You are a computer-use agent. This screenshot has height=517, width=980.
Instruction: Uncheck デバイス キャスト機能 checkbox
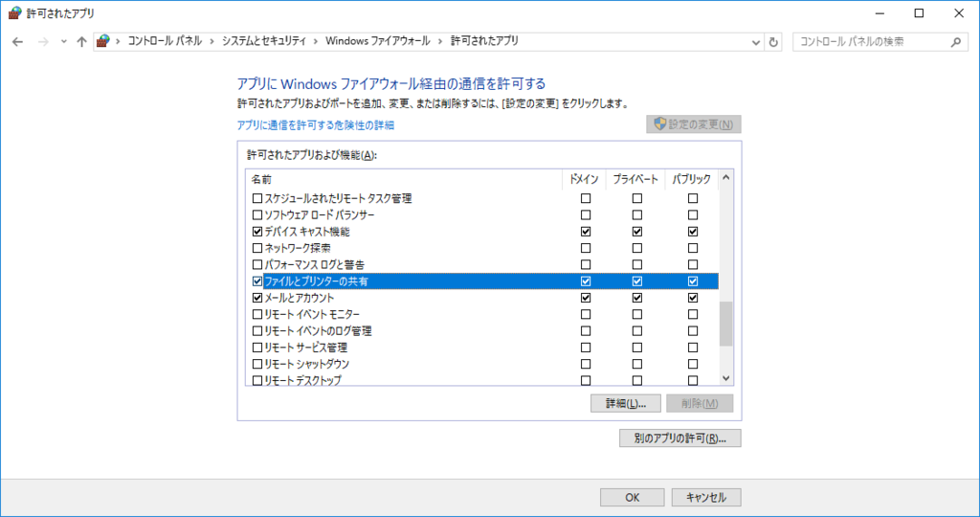pyautogui.click(x=256, y=232)
